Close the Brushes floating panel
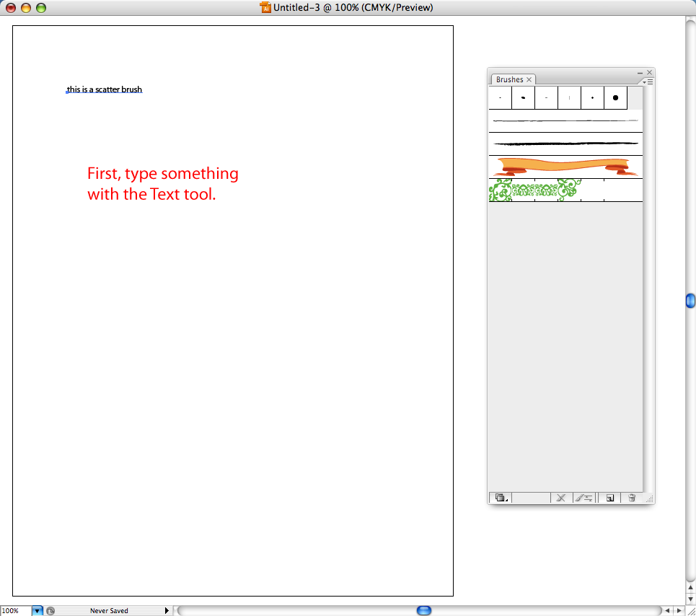This screenshot has height=616, width=696. [x=650, y=72]
